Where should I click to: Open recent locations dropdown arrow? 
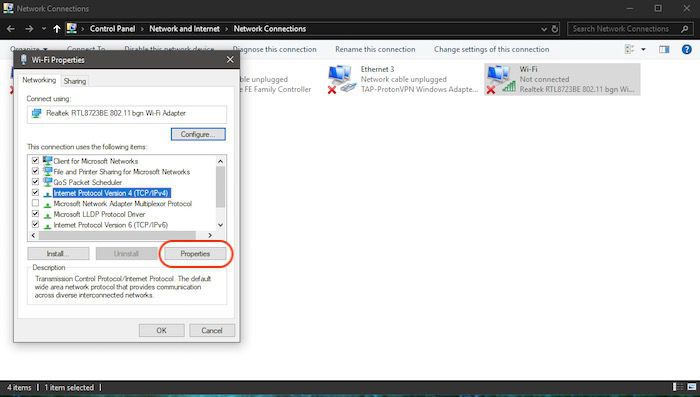click(44, 29)
